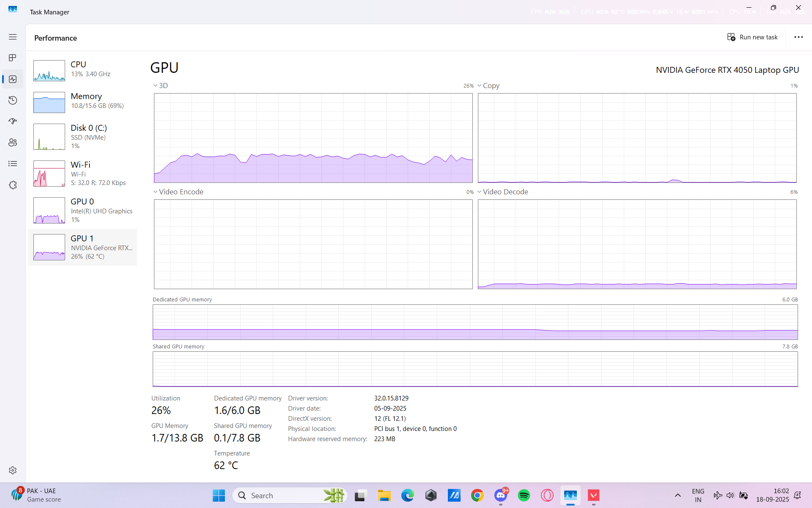
Task: Open the Details list icon
Action: [x=13, y=164]
